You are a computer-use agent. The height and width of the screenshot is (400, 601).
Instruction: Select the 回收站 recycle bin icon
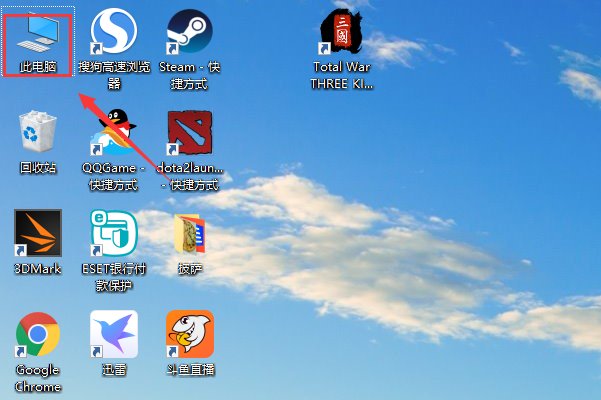pos(38,131)
